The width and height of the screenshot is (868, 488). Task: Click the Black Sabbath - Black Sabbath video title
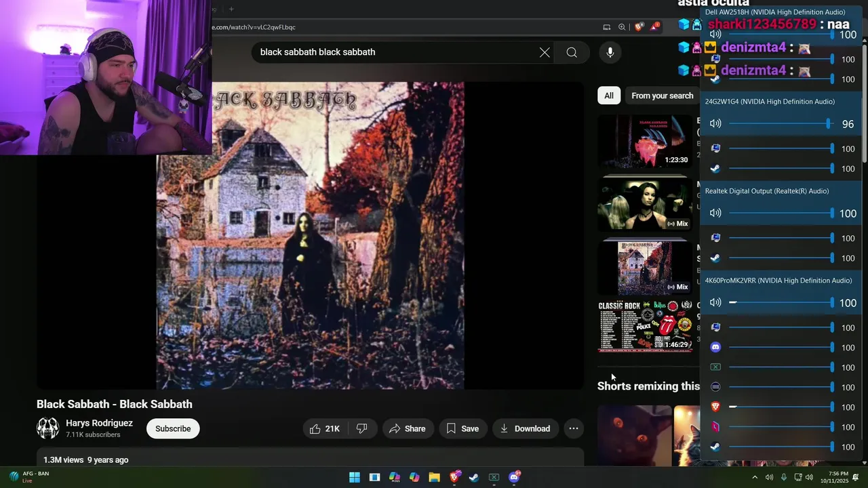pos(115,404)
